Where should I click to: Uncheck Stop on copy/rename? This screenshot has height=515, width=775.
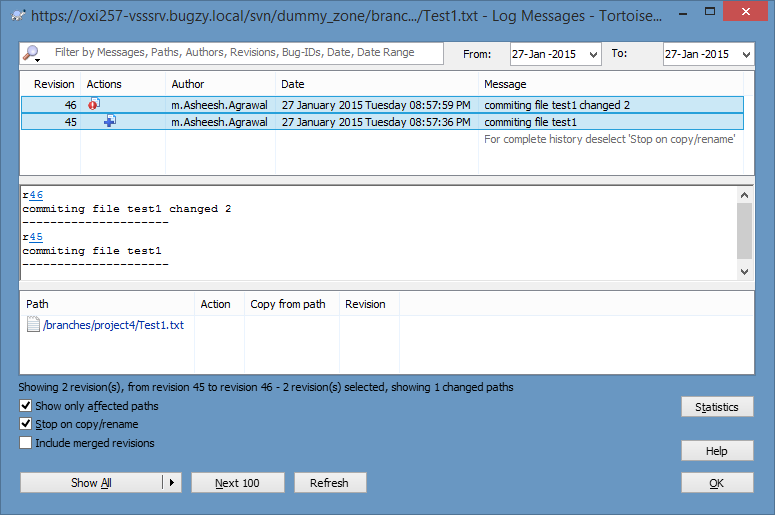coord(26,424)
